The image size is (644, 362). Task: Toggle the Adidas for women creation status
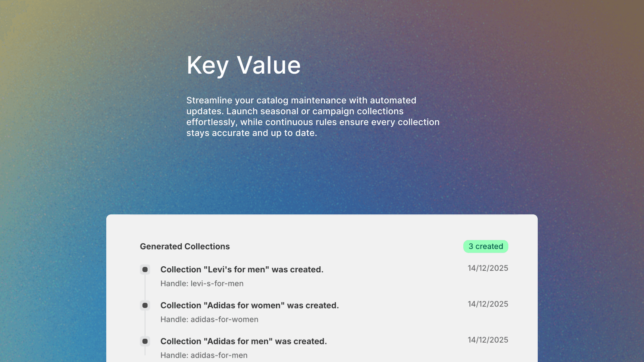(250, 306)
